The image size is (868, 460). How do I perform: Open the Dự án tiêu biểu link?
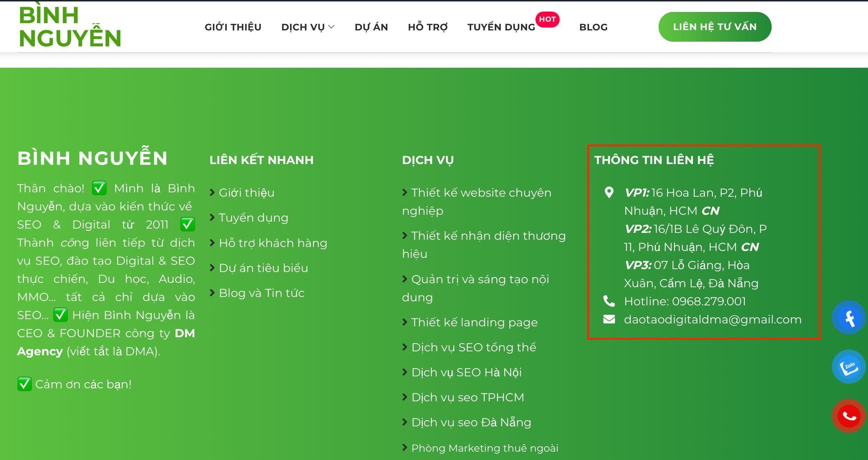click(263, 268)
